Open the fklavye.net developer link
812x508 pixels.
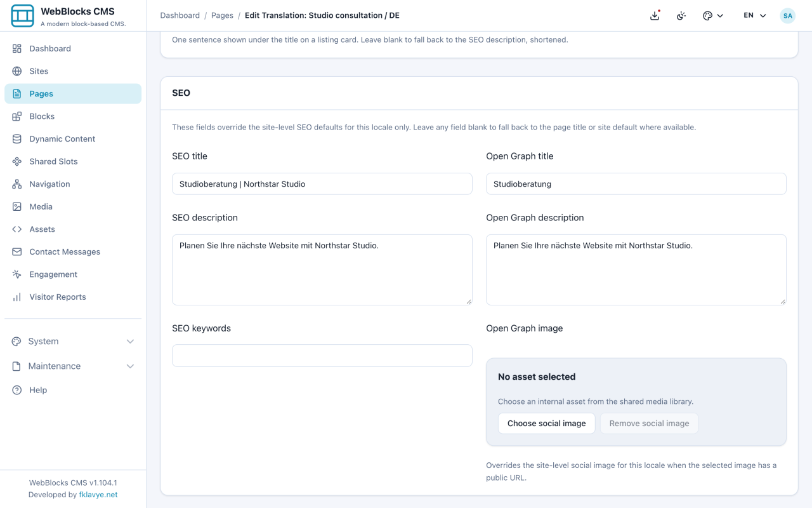[x=98, y=495]
